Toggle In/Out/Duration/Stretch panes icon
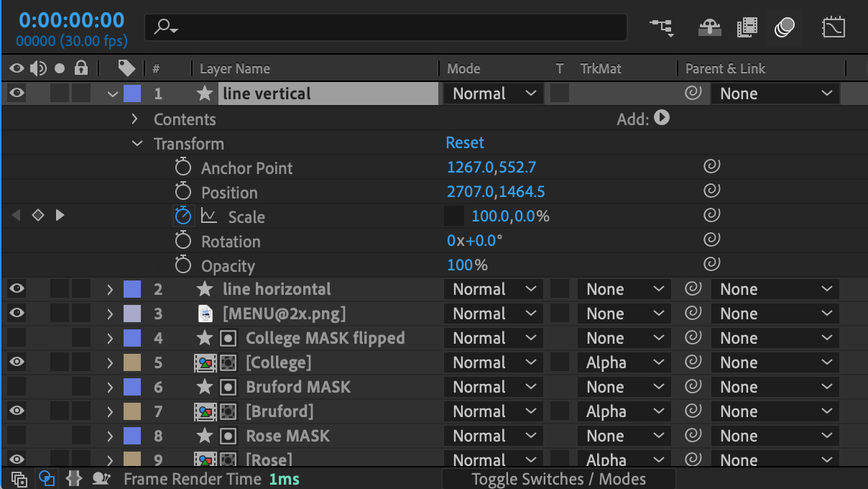The width and height of the screenshot is (868, 489). [x=73, y=479]
